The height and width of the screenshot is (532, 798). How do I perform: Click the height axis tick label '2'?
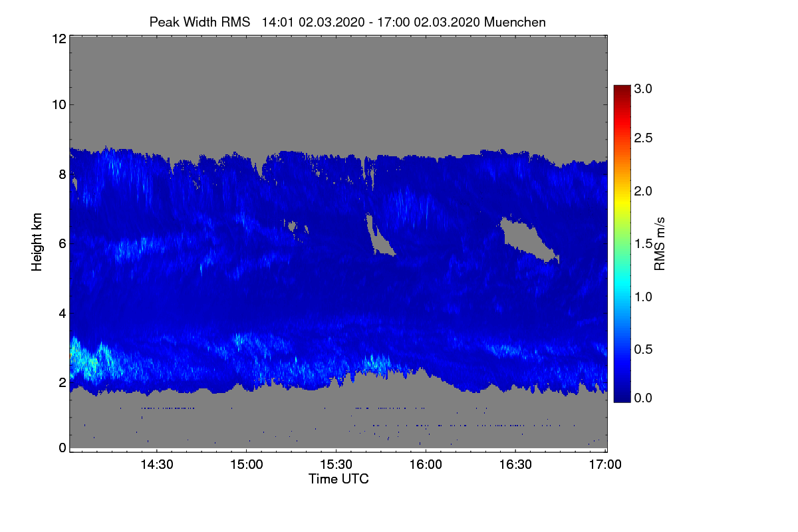(63, 382)
